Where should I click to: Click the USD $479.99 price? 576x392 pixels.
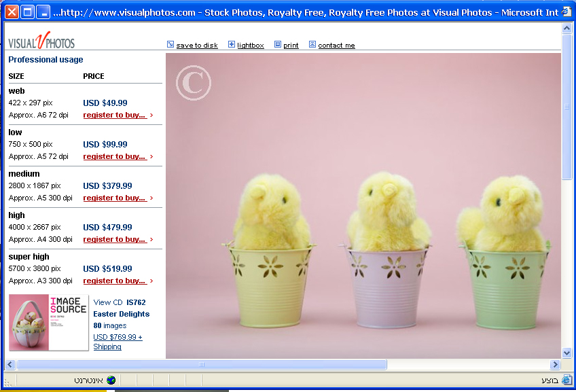pos(107,228)
